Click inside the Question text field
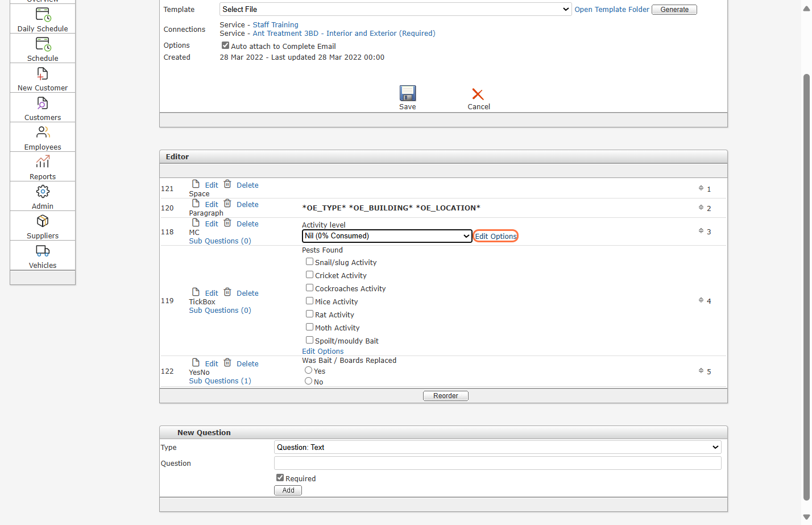 [x=498, y=464]
